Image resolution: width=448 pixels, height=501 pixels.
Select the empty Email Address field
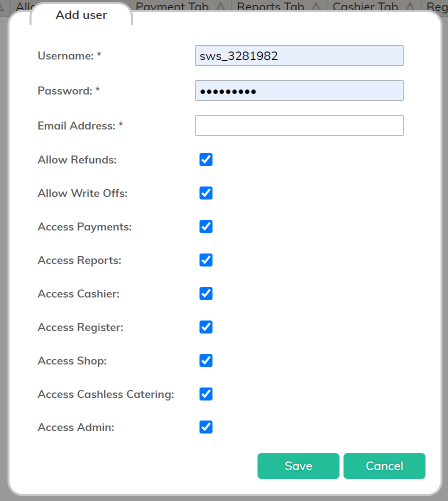tap(299, 126)
